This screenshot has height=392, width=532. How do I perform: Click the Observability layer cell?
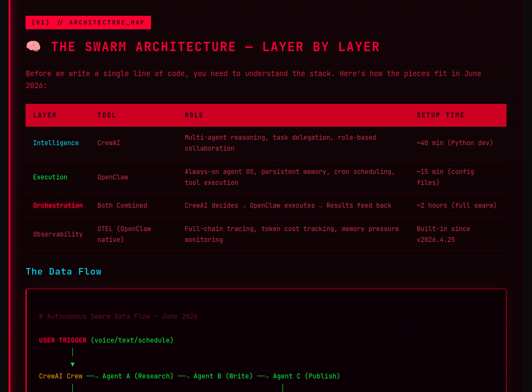tap(58, 234)
